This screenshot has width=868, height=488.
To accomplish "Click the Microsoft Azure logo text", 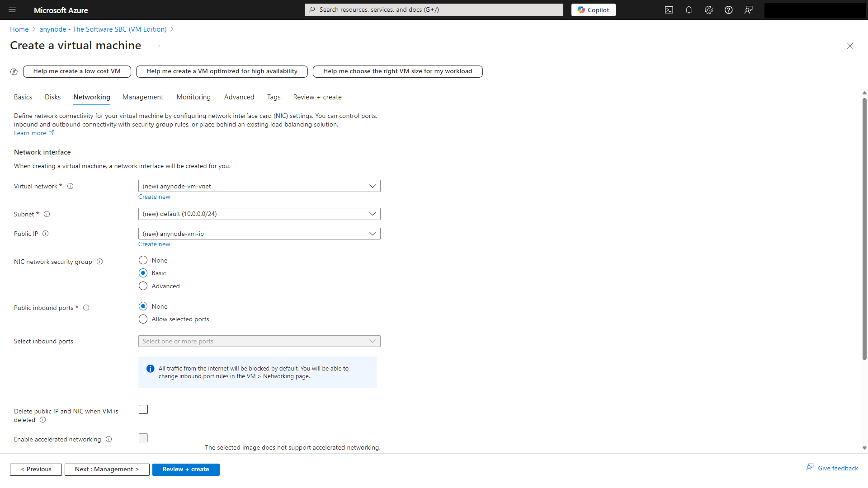I will pyautogui.click(x=61, y=10).
